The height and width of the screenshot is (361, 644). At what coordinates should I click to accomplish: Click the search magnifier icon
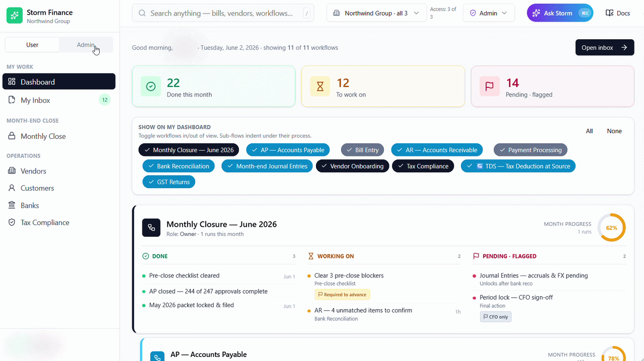point(142,13)
